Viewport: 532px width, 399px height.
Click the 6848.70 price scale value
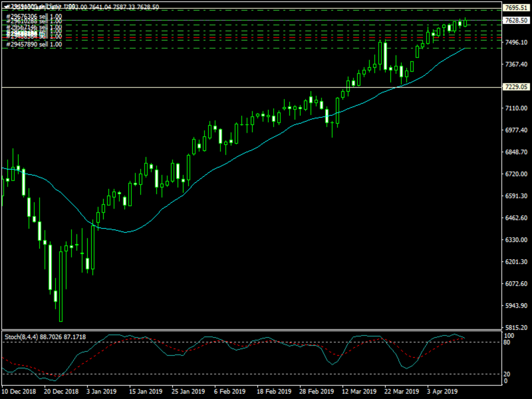tap(516, 152)
